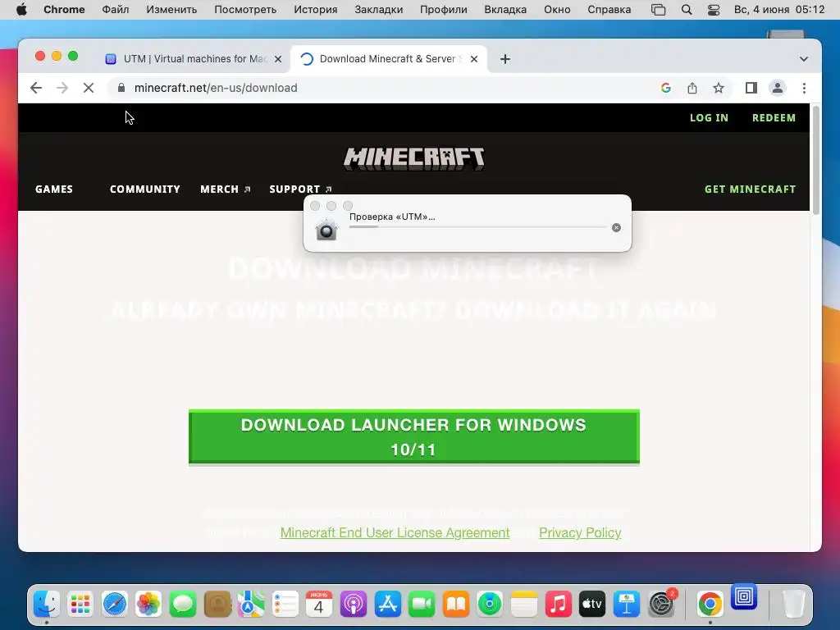This screenshot has height=630, width=840.
Task: Open Control Center in the menu bar
Action: pyautogui.click(x=714, y=10)
